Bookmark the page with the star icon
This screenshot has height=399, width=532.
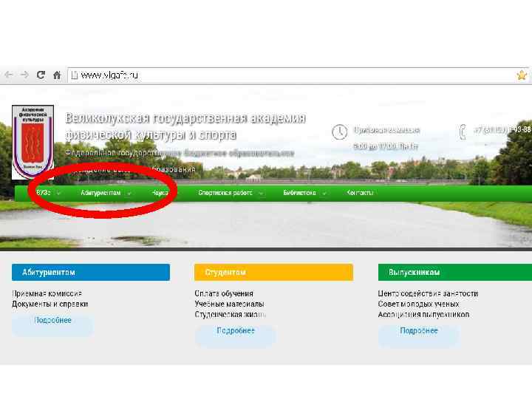point(522,75)
